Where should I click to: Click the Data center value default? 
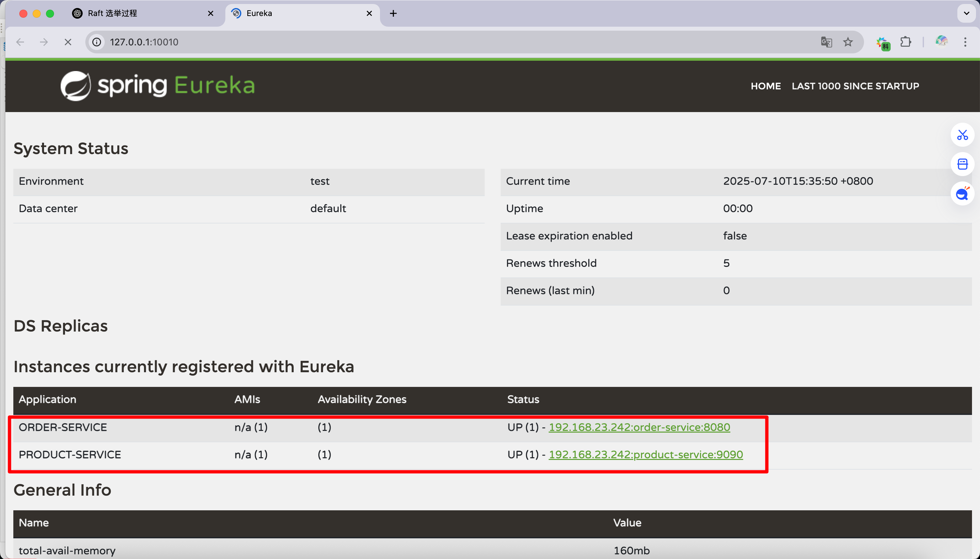pyautogui.click(x=328, y=208)
